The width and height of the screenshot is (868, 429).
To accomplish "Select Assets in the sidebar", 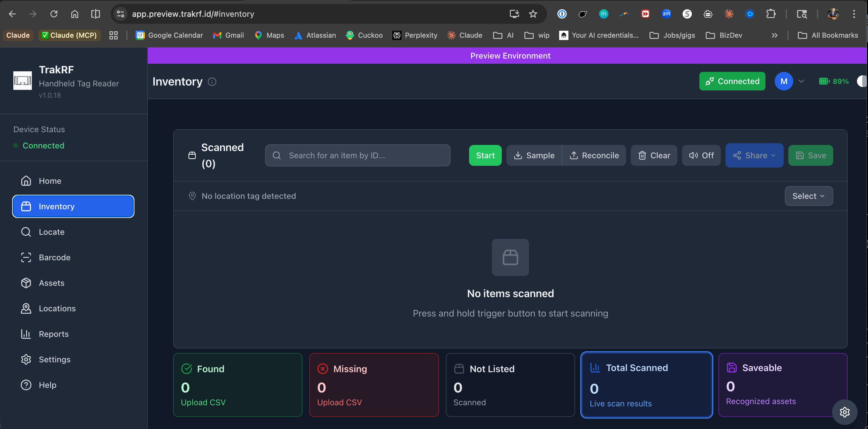I will pyautogui.click(x=51, y=283).
